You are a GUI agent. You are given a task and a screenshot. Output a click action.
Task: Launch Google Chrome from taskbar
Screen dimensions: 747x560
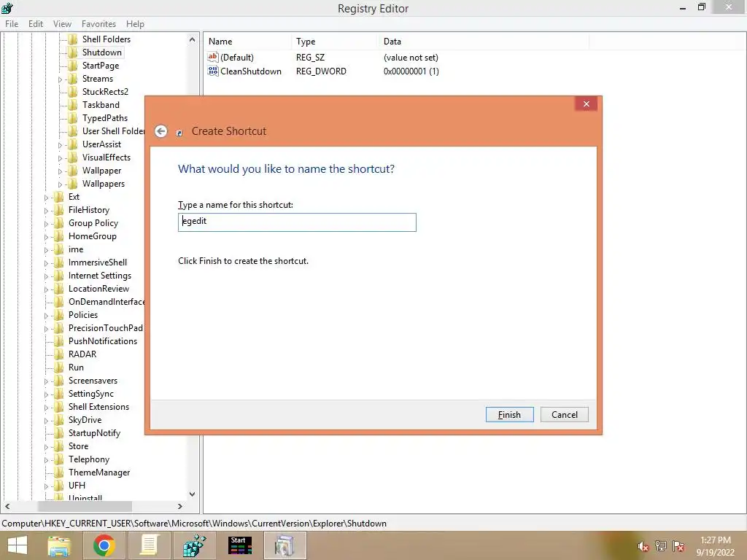pos(104,545)
